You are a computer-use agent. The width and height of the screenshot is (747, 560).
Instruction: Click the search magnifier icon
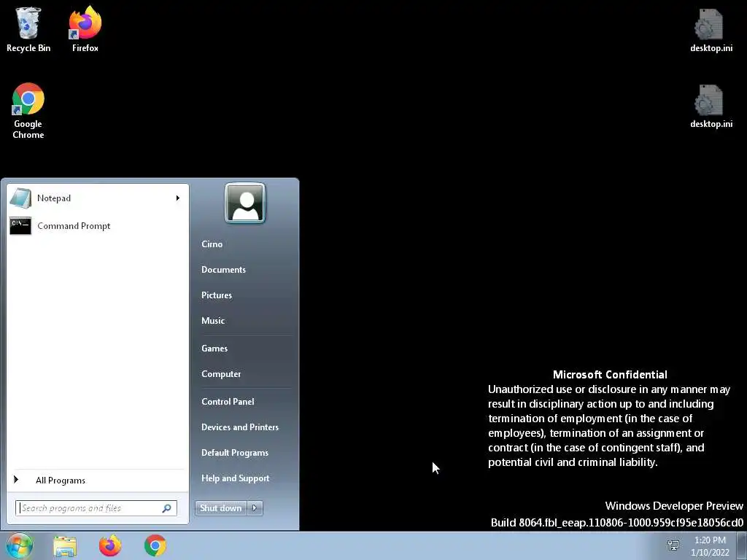(x=167, y=508)
